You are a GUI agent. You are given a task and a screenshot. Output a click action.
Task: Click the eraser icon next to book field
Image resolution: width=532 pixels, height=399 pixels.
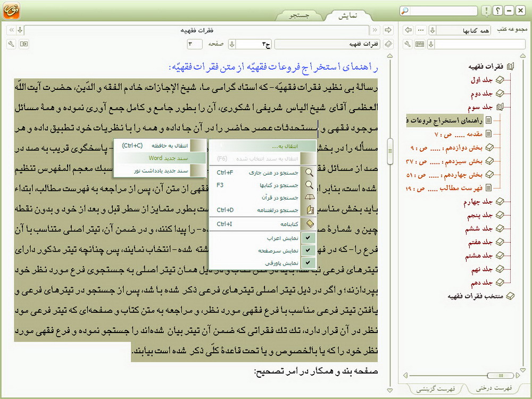click(x=388, y=44)
